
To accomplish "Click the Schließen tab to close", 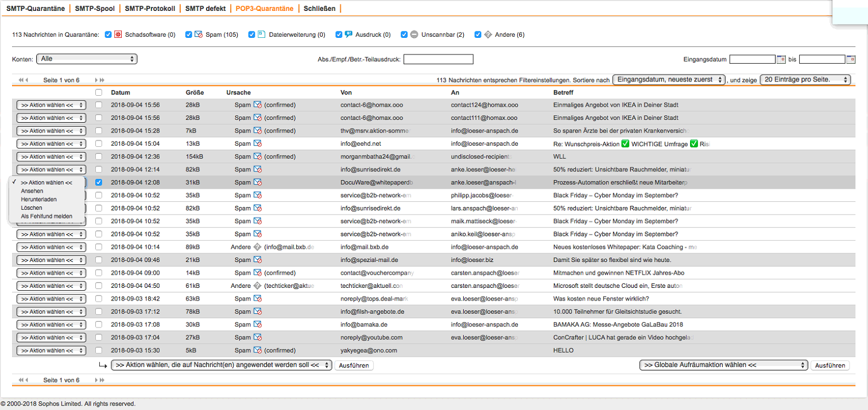I will 320,9.
